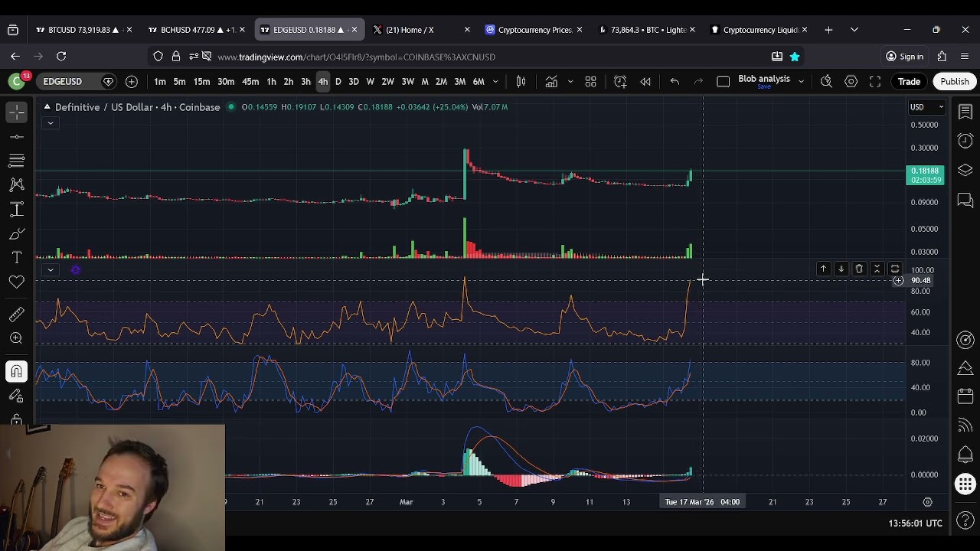980x551 pixels.
Task: Click the Publish button
Action: [x=955, y=82]
